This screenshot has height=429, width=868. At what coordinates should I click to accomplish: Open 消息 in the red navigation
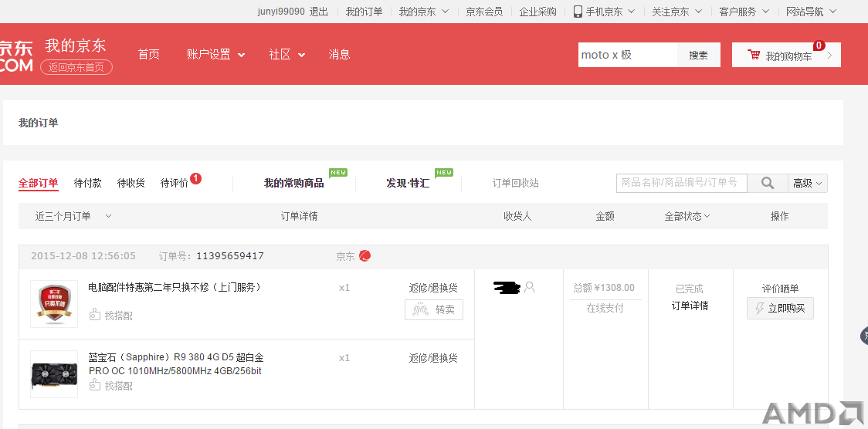tap(339, 54)
